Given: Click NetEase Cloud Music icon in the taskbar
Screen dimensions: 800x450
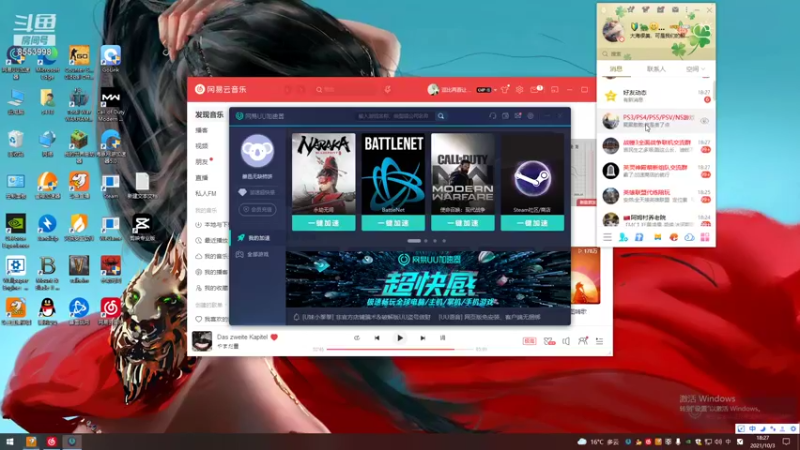Looking at the screenshot, I should (52, 441).
